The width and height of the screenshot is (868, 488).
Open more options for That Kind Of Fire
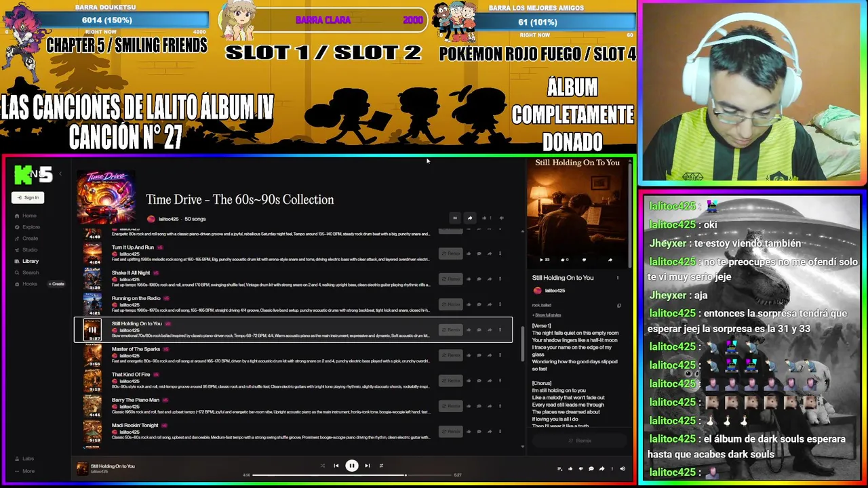coord(500,380)
